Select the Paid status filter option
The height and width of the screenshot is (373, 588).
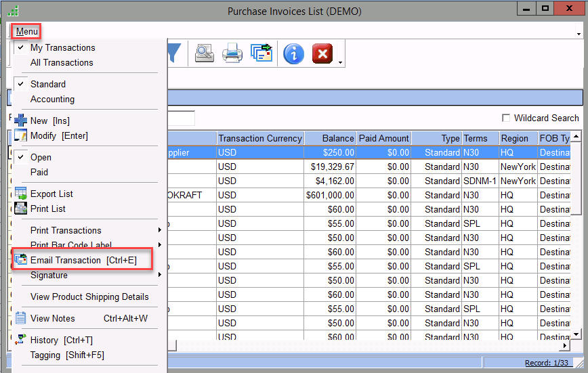39,172
